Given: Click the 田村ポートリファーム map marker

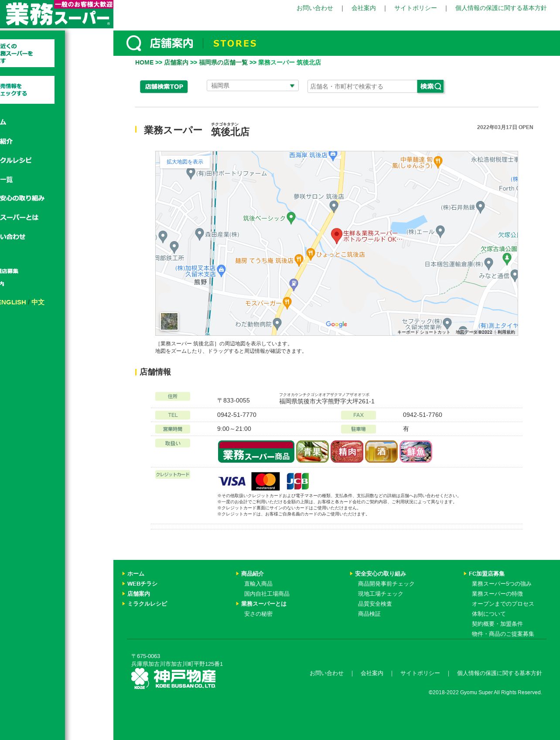Looking at the screenshot, I should tap(191, 173).
